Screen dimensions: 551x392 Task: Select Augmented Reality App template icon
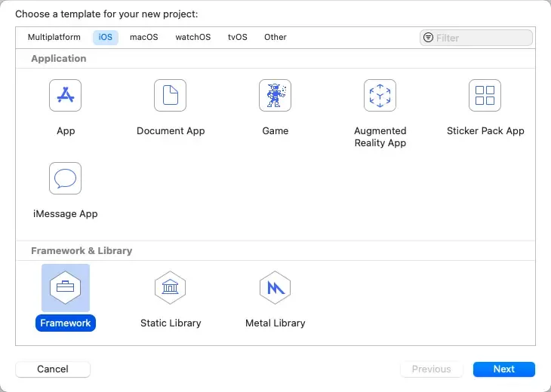(x=380, y=96)
